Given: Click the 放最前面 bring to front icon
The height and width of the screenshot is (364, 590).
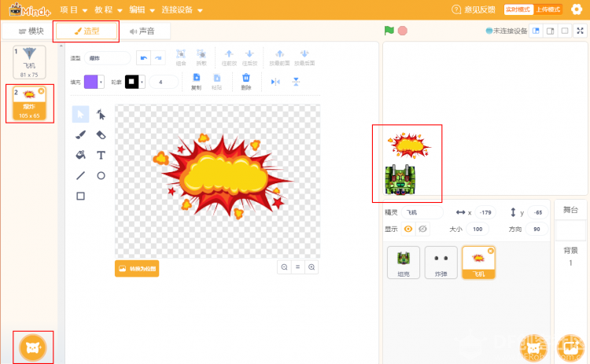Looking at the screenshot, I should pyautogui.click(x=279, y=53).
